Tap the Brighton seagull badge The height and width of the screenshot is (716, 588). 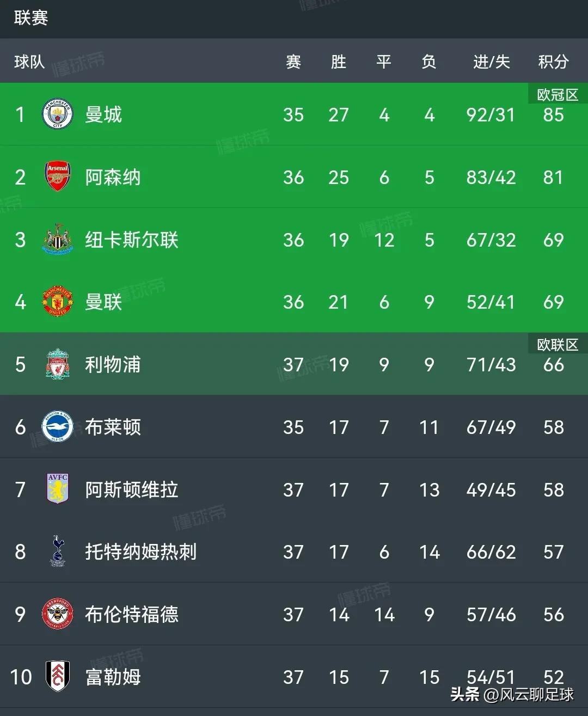[x=57, y=427]
